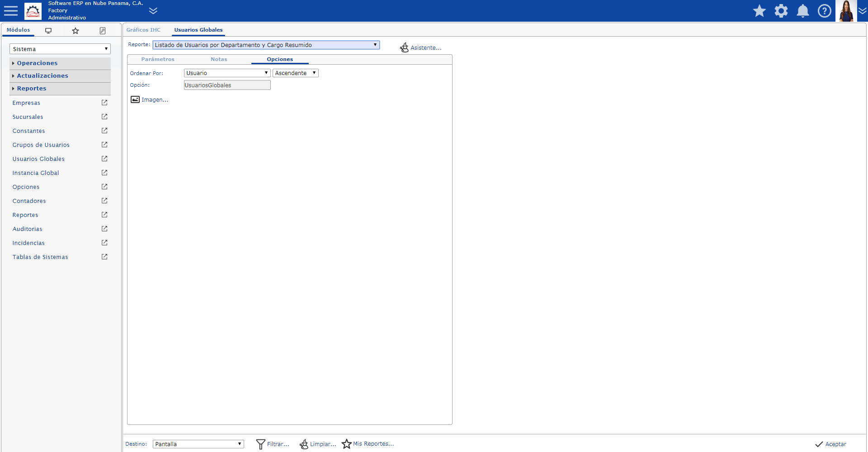Open Contadores external window icon
The image size is (868, 452).
(x=104, y=201)
